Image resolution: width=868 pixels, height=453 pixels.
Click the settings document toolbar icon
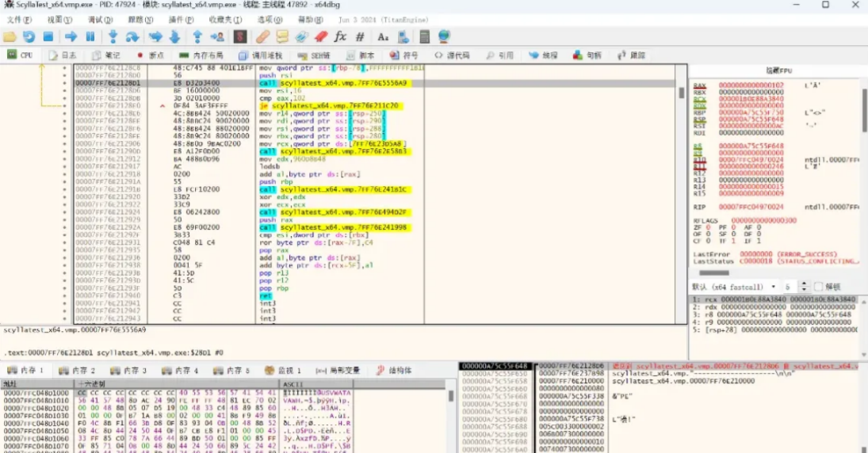403,37
